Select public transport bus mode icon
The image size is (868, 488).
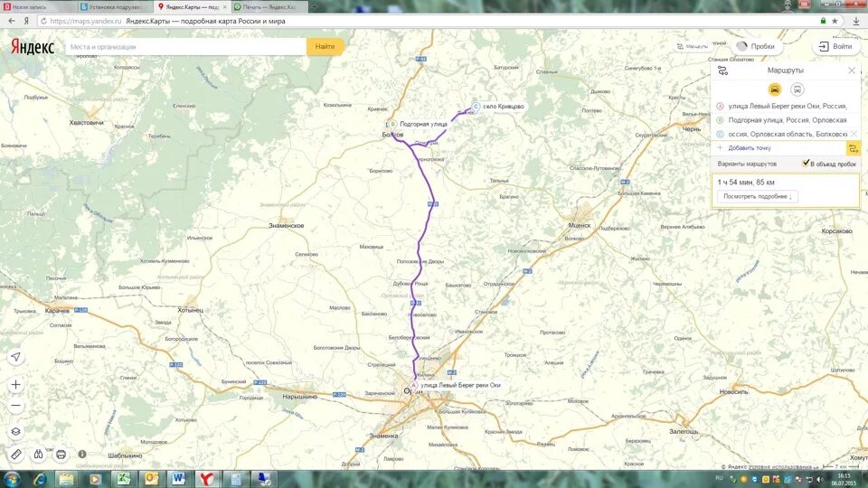pos(797,89)
